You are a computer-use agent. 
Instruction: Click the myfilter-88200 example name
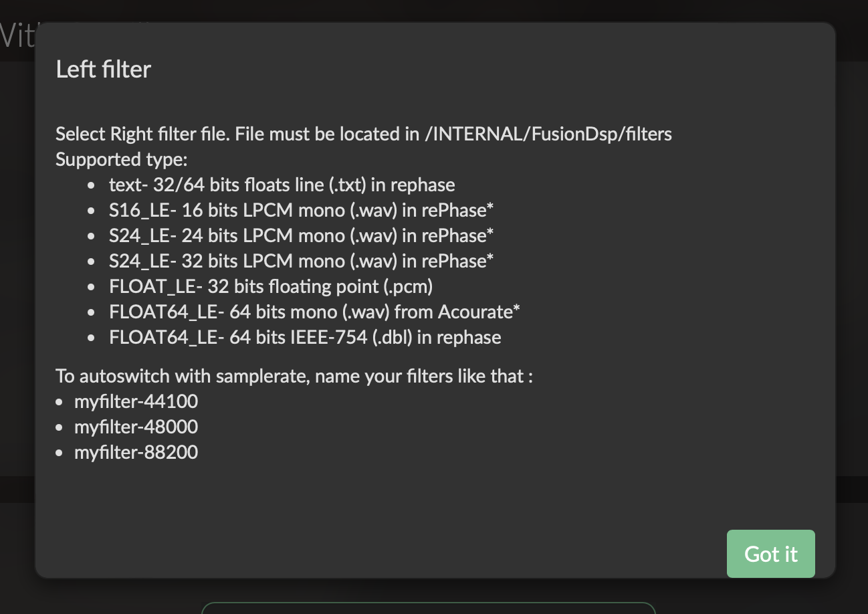pos(136,452)
